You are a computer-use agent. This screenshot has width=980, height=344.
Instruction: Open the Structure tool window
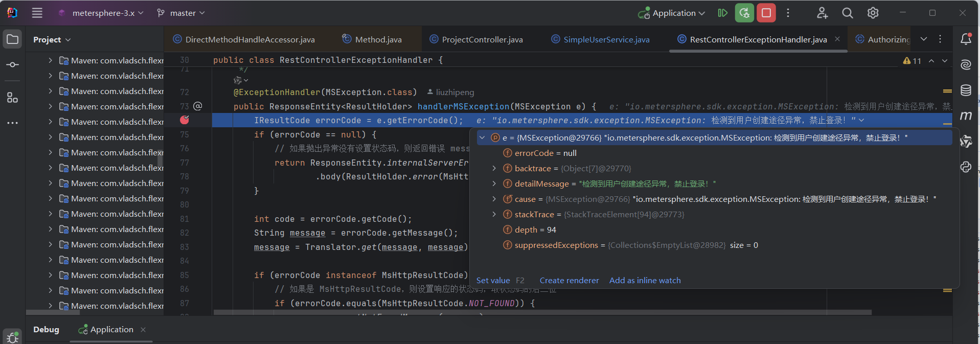click(x=13, y=97)
